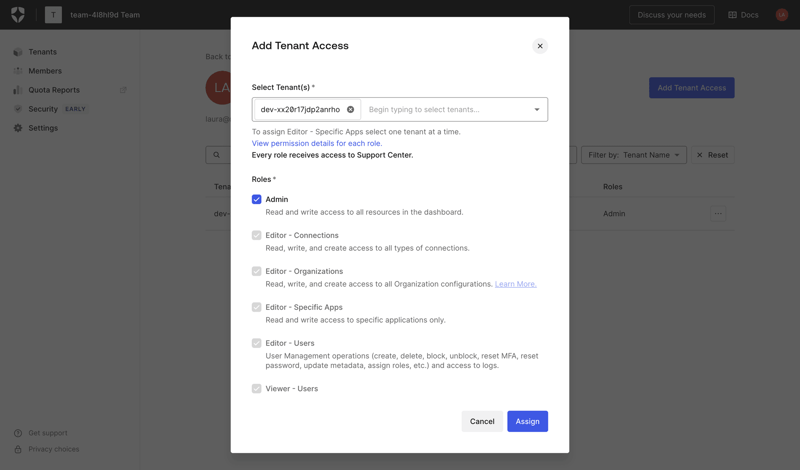Go to Security in sidebar
800x470 pixels.
click(43, 109)
